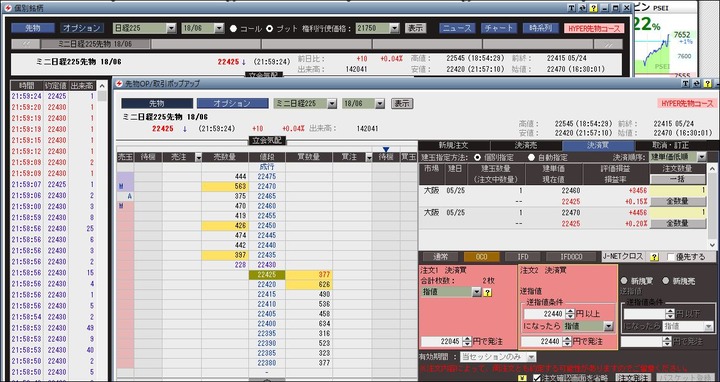Click オプション button in popup window
720x382 pixels.
(x=232, y=104)
